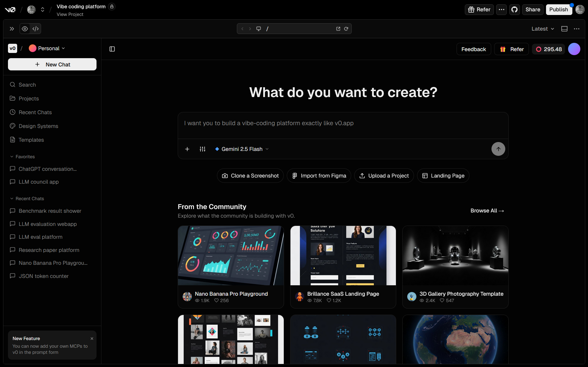Image resolution: width=588 pixels, height=367 pixels.
Task: Toggle the inner sidebar panel
Action: [112, 49]
